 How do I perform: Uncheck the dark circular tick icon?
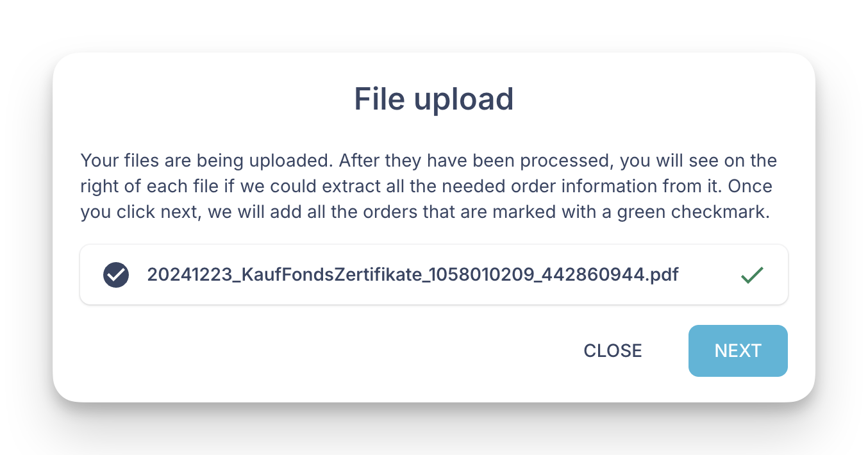pos(116,275)
